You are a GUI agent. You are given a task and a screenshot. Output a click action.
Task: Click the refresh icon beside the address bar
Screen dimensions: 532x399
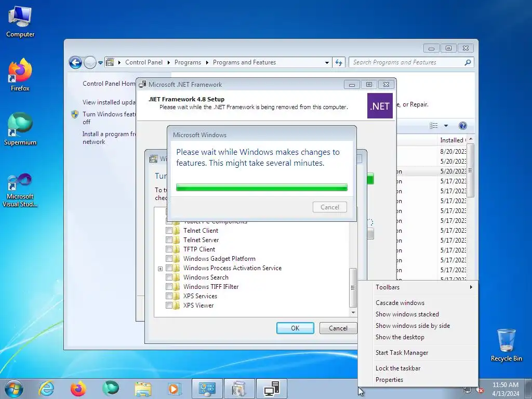[x=339, y=62]
